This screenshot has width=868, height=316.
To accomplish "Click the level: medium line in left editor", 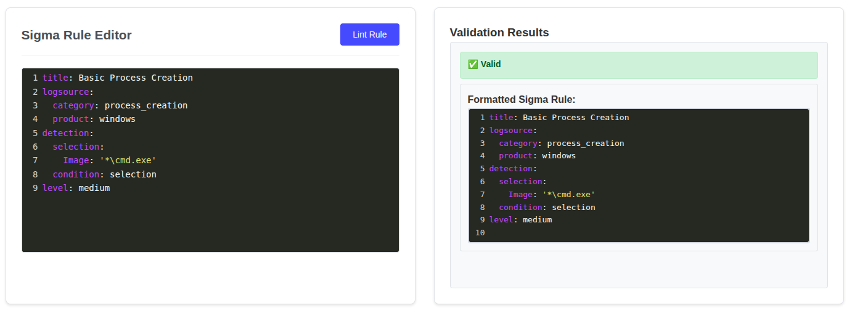I will pos(76,188).
